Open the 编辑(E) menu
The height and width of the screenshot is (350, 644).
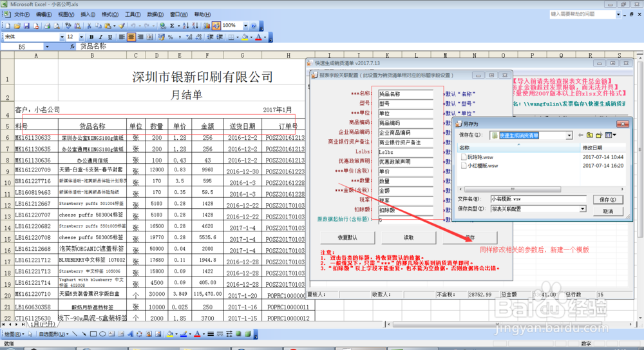click(x=44, y=14)
